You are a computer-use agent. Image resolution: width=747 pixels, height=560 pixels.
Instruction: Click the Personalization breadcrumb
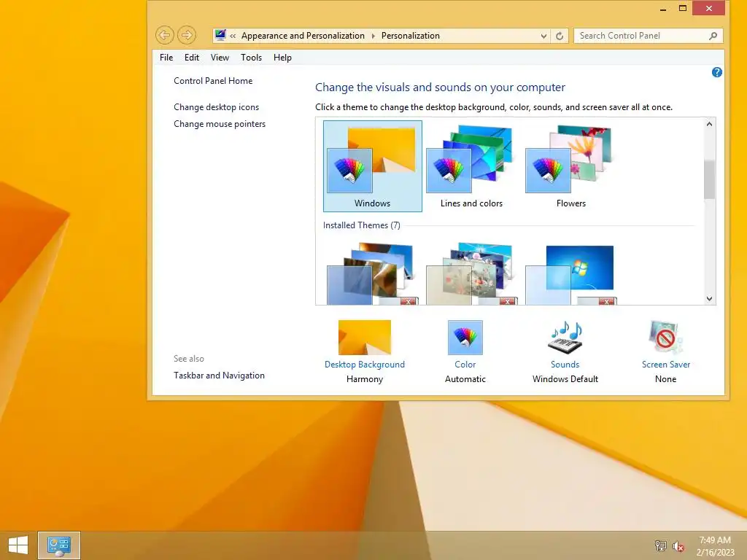click(x=410, y=36)
